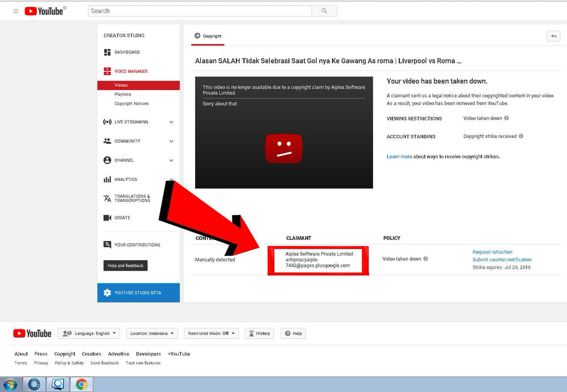The image size is (567, 392).
Task: Open Your Contributions
Action: point(137,245)
